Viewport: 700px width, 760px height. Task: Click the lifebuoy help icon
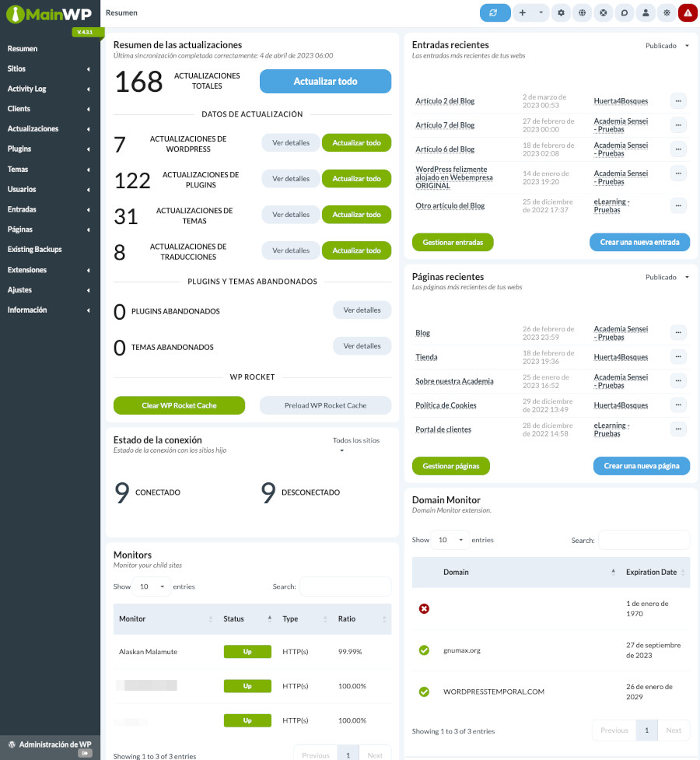603,13
